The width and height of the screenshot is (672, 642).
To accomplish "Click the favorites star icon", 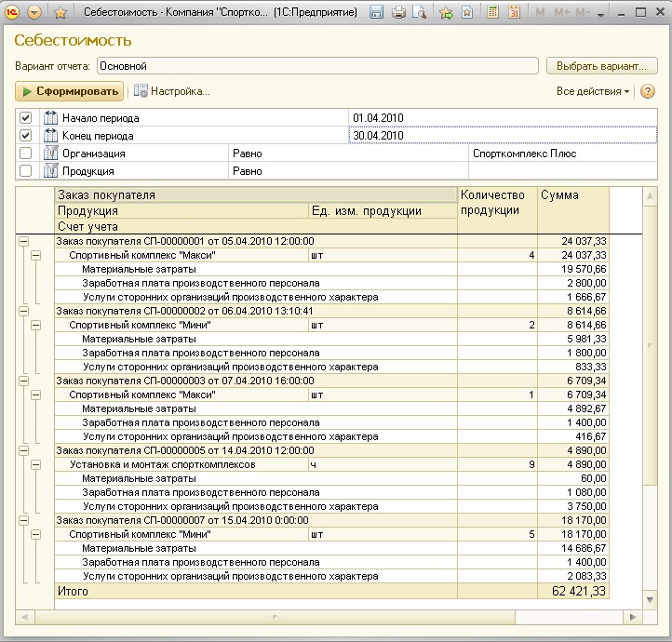I will [x=60, y=13].
